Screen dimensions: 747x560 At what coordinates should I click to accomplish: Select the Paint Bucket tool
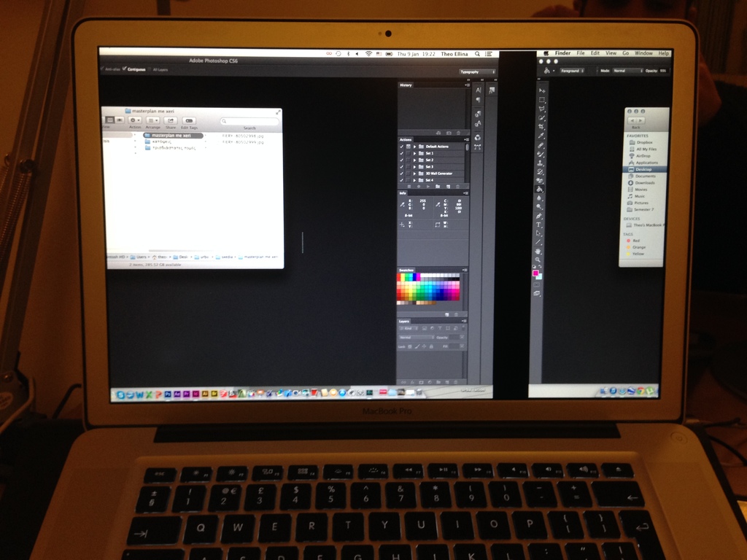(540, 189)
